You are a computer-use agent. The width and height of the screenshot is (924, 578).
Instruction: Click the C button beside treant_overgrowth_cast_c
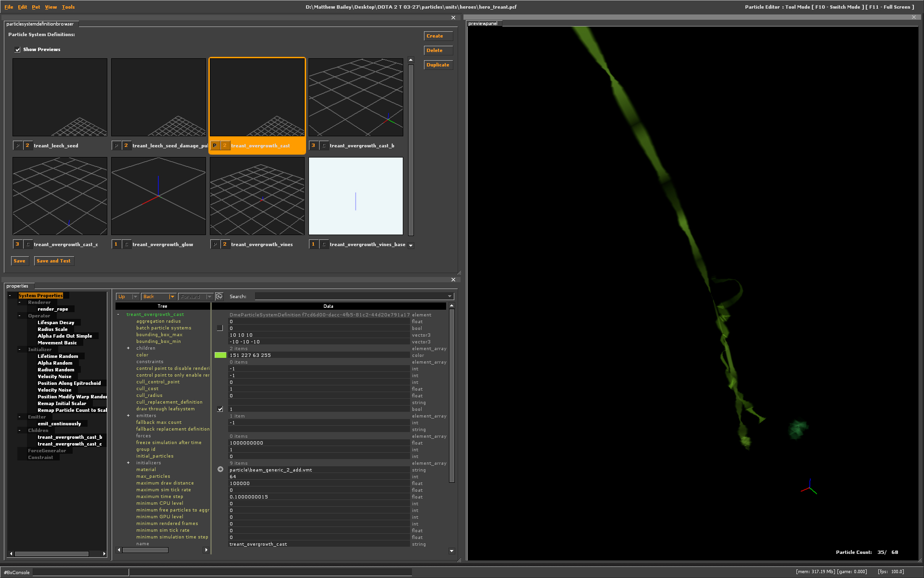coord(28,244)
